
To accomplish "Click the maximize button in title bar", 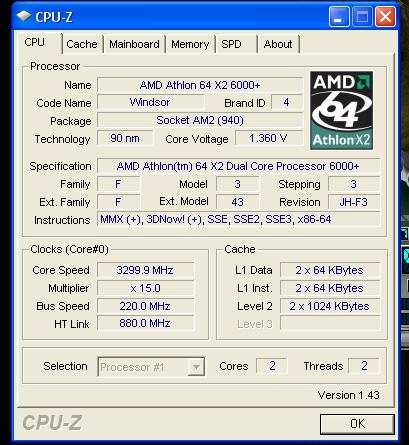I will 362,16.
